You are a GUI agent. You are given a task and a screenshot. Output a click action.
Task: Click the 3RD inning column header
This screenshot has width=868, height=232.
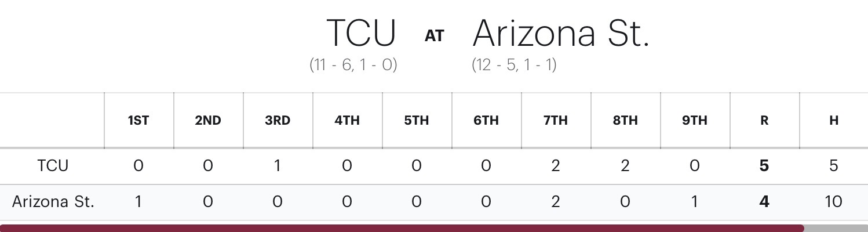tap(278, 121)
